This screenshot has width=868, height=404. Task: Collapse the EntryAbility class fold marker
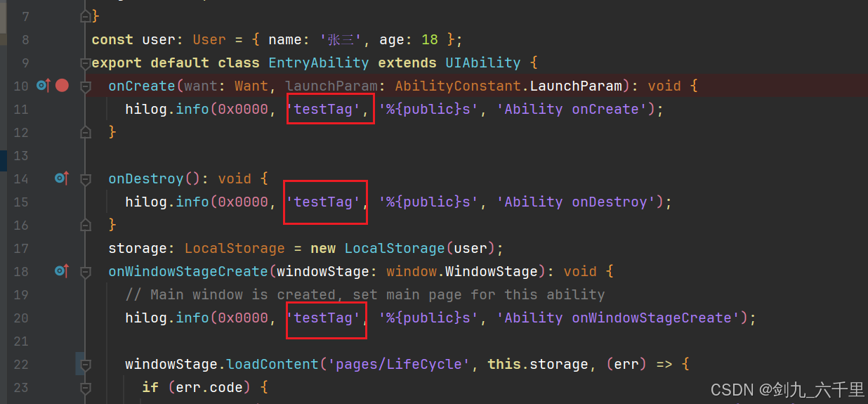click(86, 63)
